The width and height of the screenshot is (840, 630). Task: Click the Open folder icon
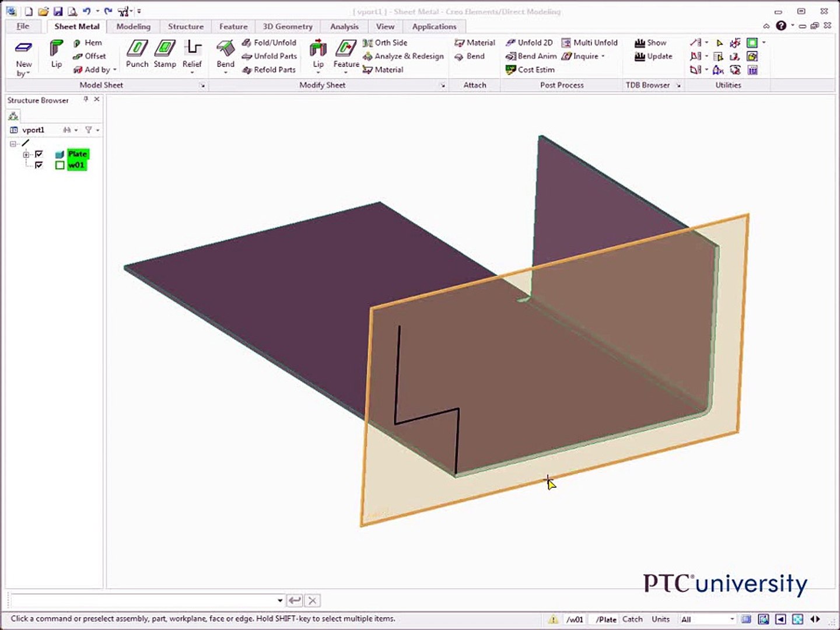(x=43, y=11)
